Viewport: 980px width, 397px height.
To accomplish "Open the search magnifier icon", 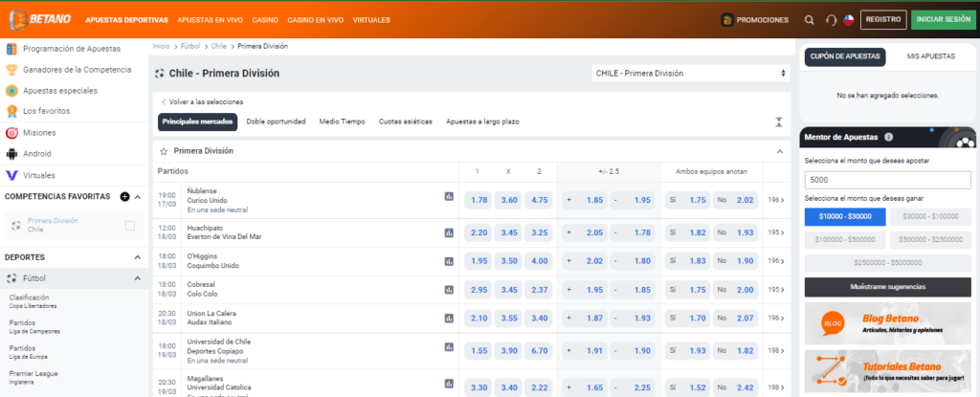I will click(810, 20).
